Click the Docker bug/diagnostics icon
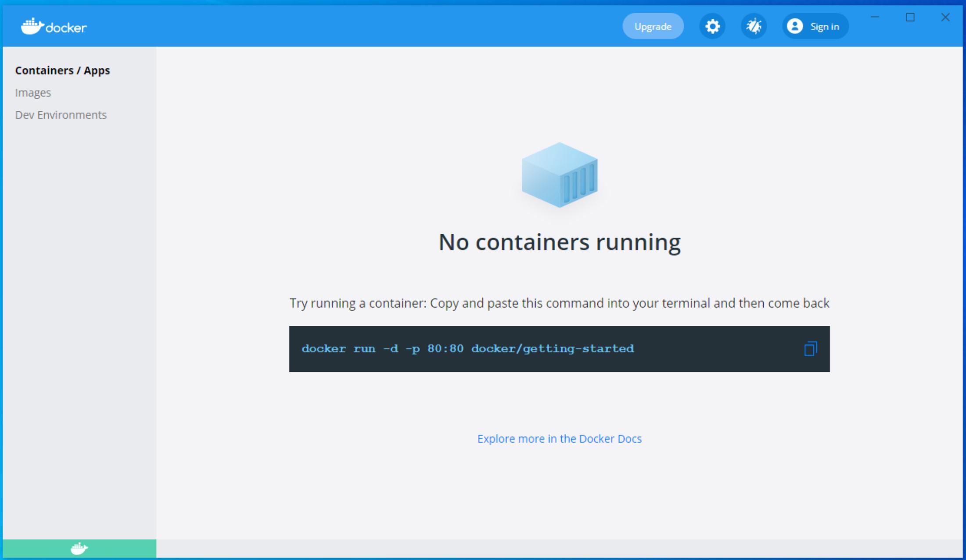Image resolution: width=966 pixels, height=560 pixels. pyautogui.click(x=752, y=27)
